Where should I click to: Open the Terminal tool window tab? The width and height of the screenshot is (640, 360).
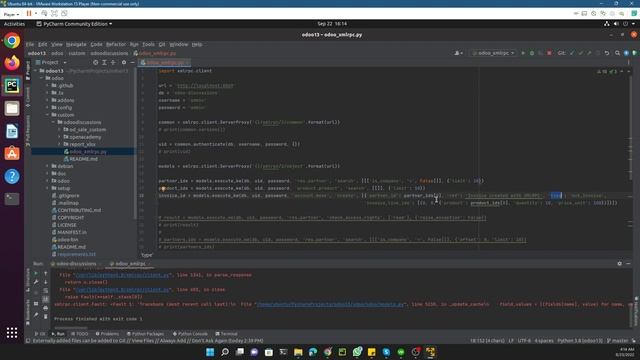pos(226,334)
